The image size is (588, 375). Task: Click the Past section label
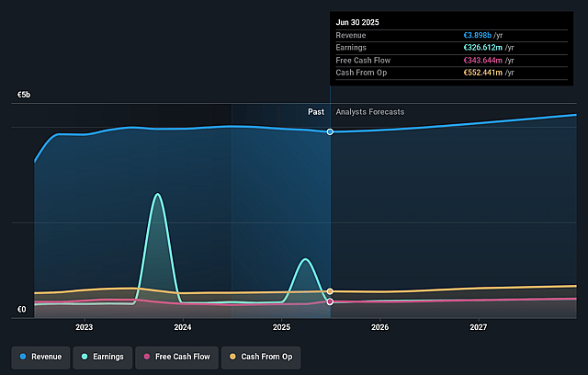(x=316, y=112)
